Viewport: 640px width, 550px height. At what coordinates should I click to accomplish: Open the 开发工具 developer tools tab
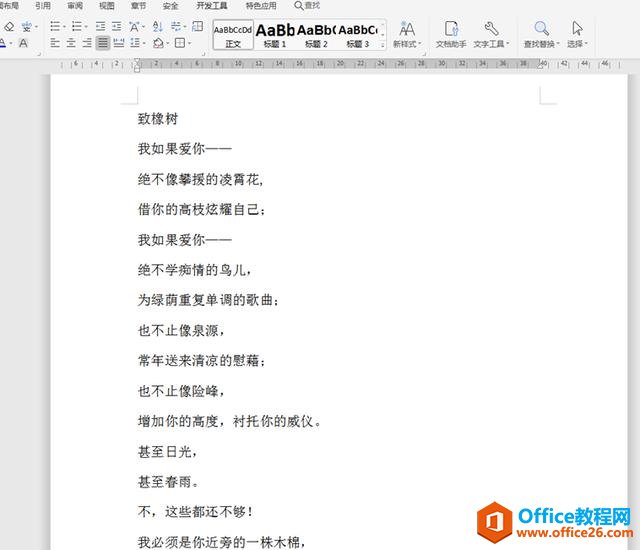click(x=212, y=6)
